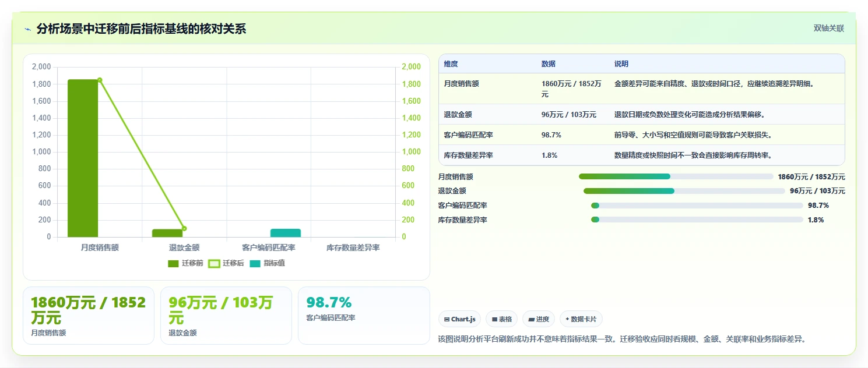The image size is (868, 368).
Task: Click the table value 96万元 / 103万元
Action: pos(569,115)
